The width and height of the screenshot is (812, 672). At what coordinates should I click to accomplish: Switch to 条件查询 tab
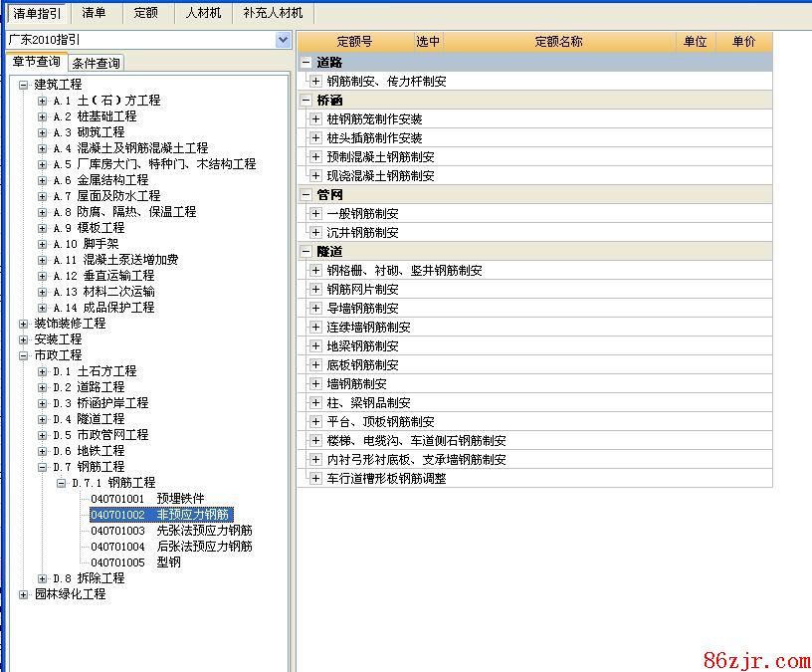tap(97, 64)
